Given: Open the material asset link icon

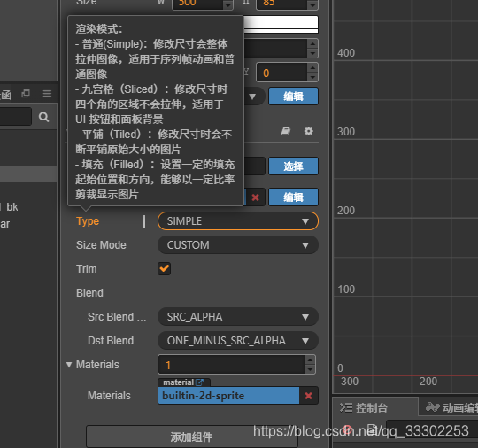Looking at the screenshot, I should 199,382.
